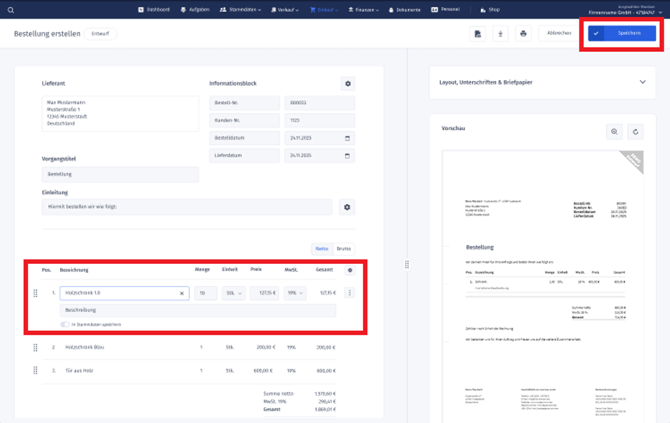Viewport: 670px width, 423px height.
Task: Click the Beschreibung field of position 1
Action: point(197,310)
